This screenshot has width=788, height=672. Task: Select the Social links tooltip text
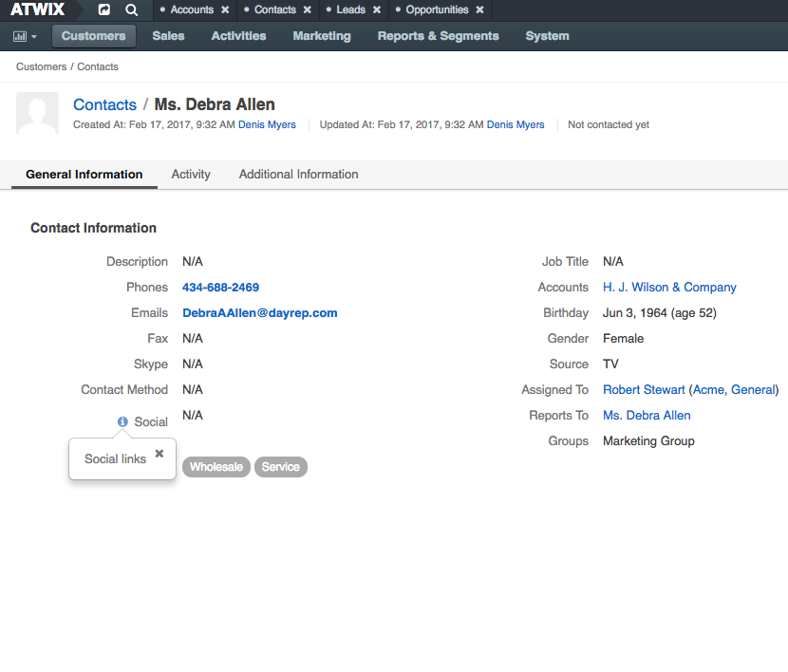115,459
